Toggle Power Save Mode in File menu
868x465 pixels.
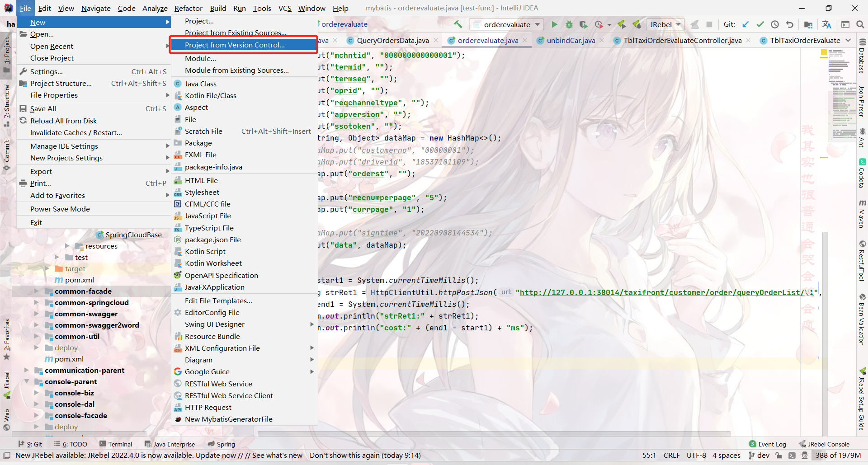tap(60, 209)
